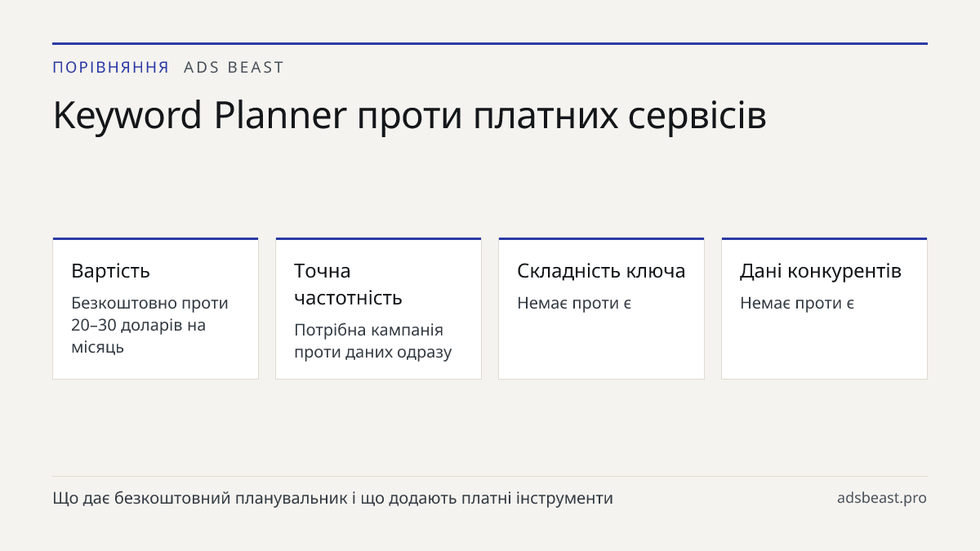Viewport: 980px width, 551px height.
Task: Select the 'Точна частотність' card heading
Action: (x=349, y=284)
